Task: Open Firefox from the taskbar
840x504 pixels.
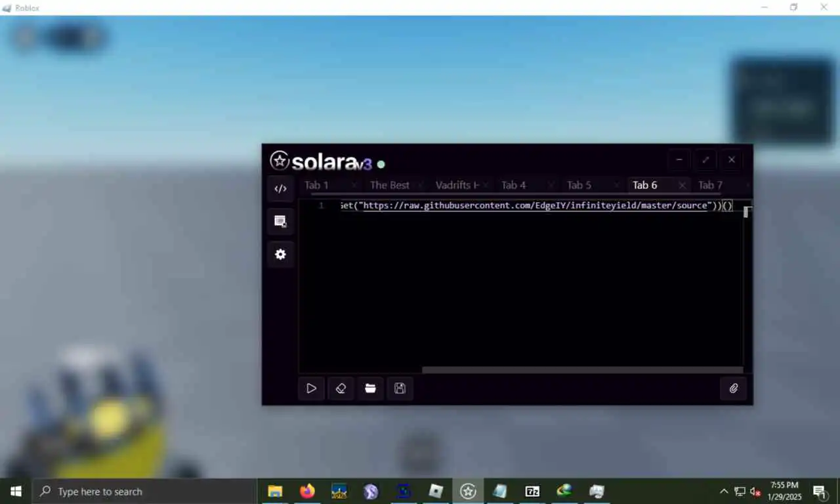Action: [307, 491]
